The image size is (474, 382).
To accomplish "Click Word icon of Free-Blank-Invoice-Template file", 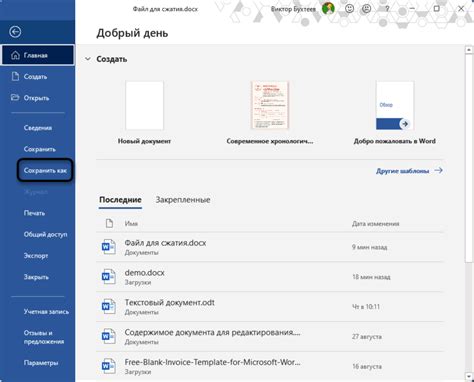I will [108, 366].
